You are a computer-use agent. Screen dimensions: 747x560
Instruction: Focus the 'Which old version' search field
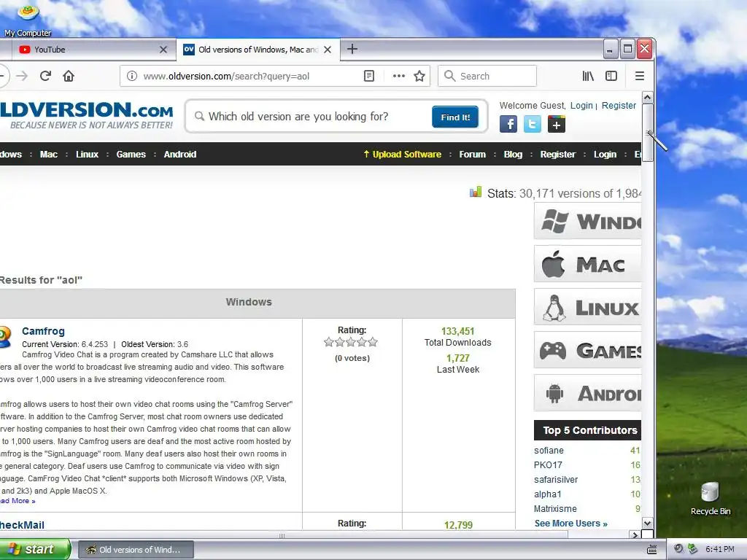309,117
